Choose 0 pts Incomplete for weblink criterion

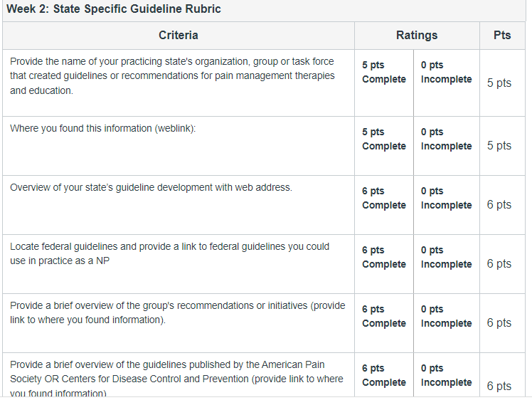(x=446, y=139)
